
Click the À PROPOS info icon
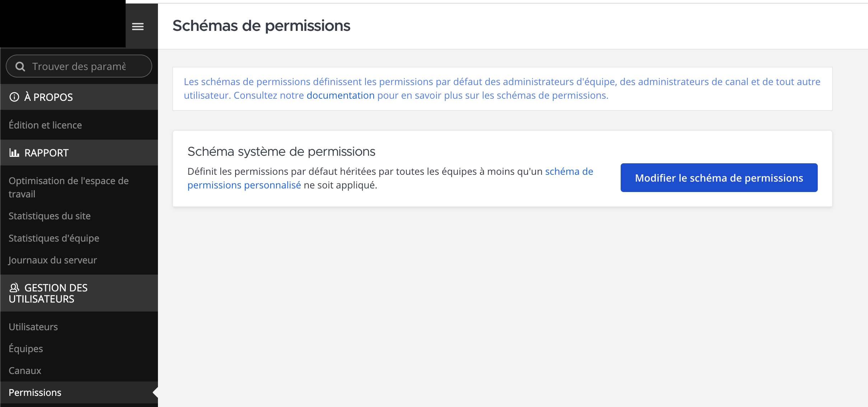tap(14, 97)
